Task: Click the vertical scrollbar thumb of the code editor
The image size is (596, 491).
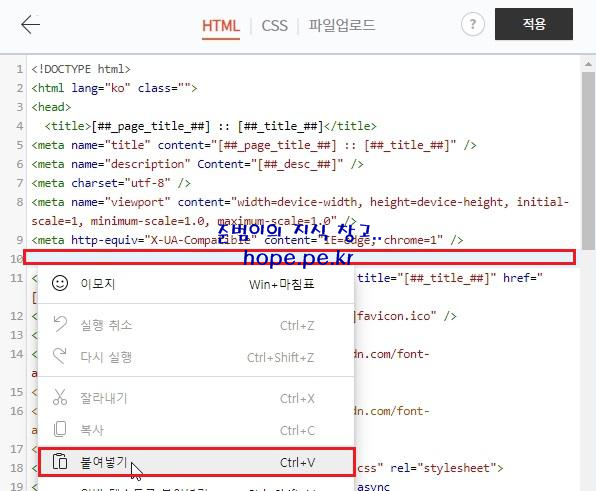Action: point(588,160)
